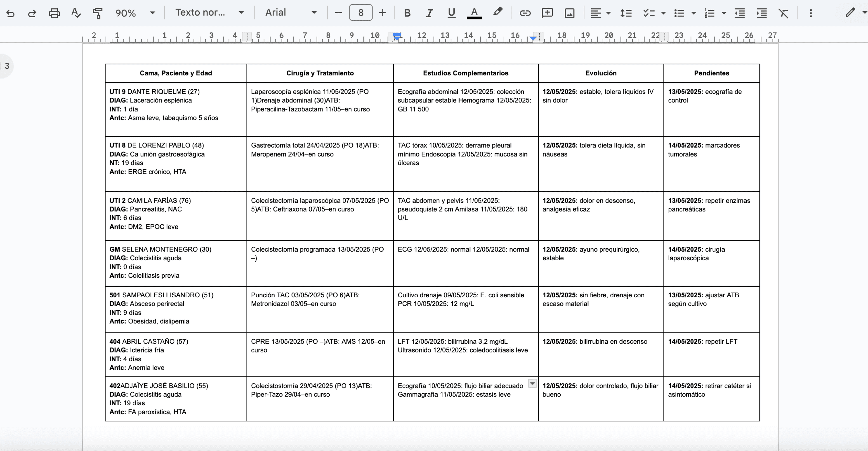Print the document

[54, 13]
